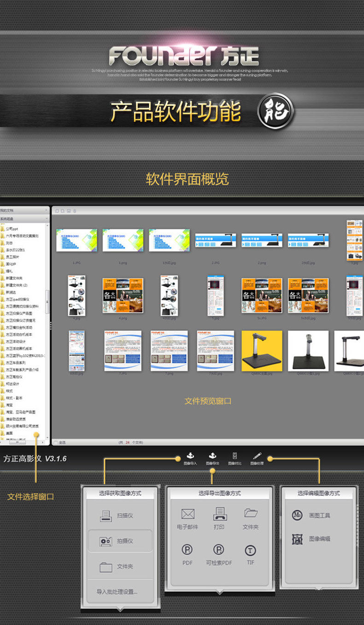Image resolution: width=364 pixels, height=625 pixels.
Task: Open the 公司ppt folder
Action: pos(10,229)
